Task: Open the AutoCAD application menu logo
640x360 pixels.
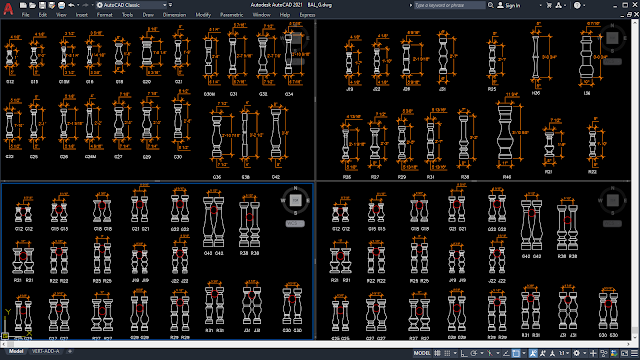Action: point(8,8)
